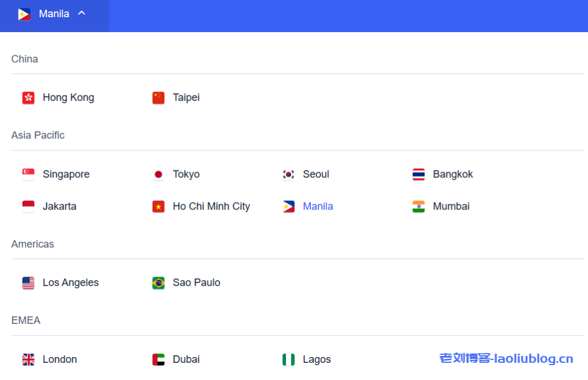This screenshot has height=380, width=588.
Task: Click the Japan flag beside Tokyo
Action: 158,175
